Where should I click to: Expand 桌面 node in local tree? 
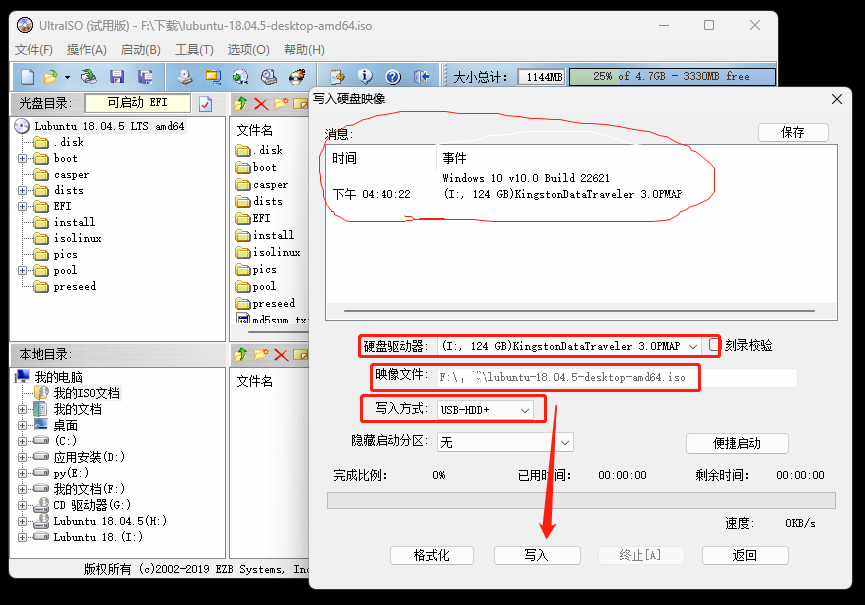(x=23, y=426)
